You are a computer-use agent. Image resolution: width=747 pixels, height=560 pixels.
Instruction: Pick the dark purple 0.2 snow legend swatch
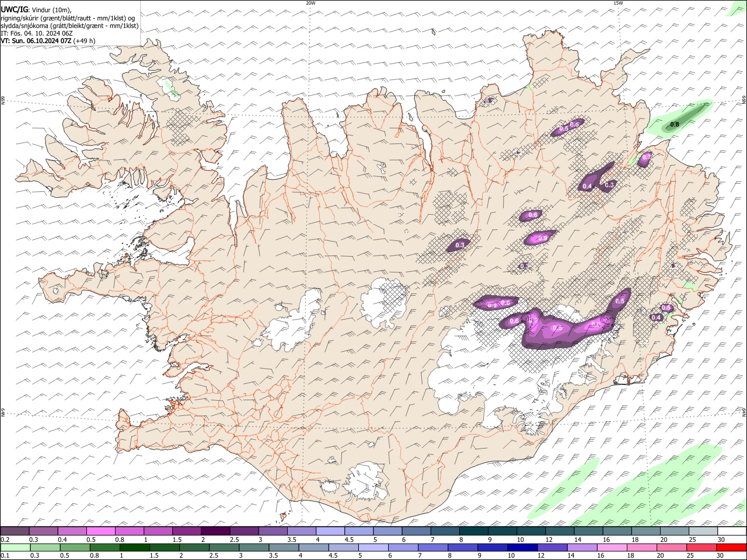coord(15,531)
